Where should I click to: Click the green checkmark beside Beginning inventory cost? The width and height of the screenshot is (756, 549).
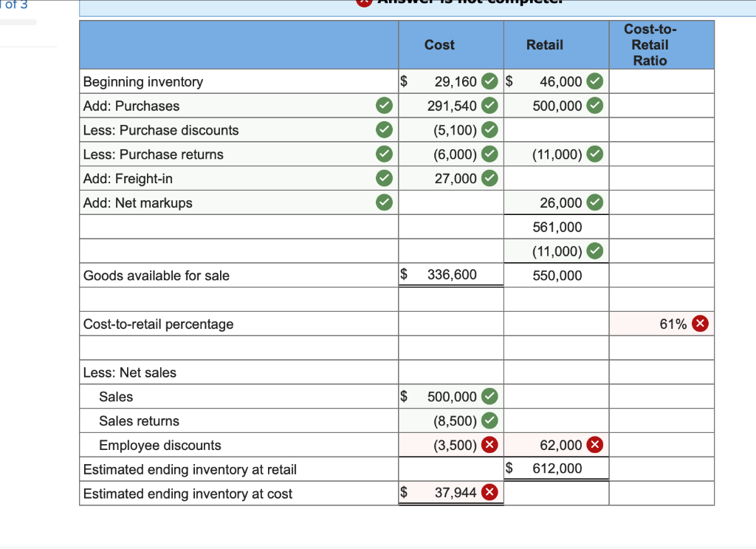489,81
